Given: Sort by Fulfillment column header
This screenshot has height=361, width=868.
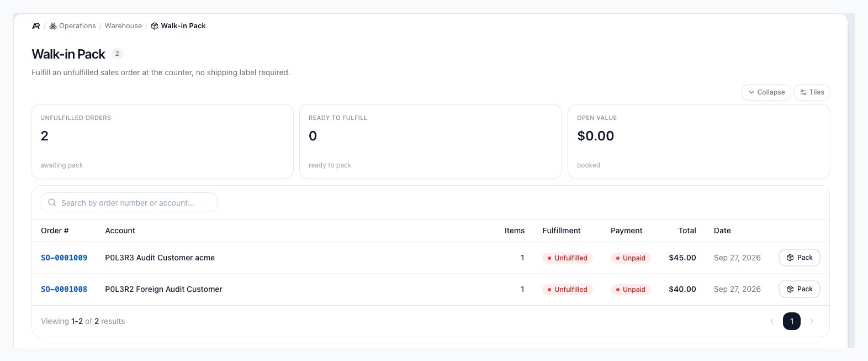Looking at the screenshot, I should click(562, 231).
